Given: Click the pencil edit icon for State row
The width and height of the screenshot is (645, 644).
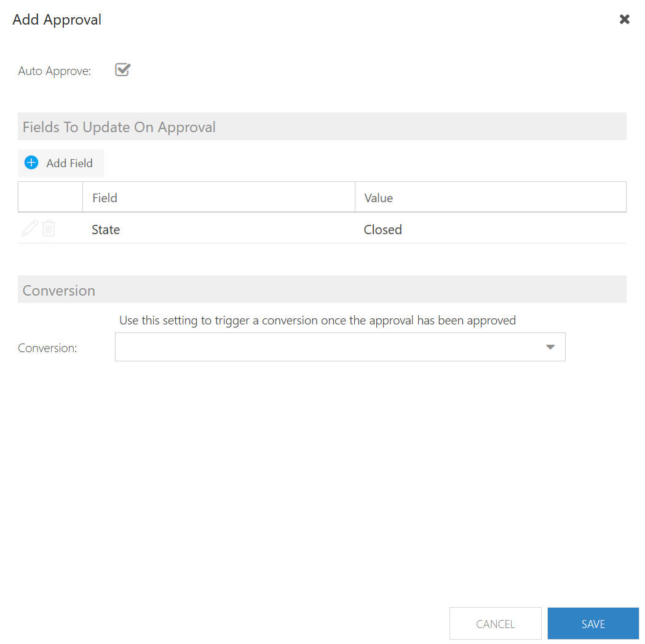Looking at the screenshot, I should [x=30, y=228].
